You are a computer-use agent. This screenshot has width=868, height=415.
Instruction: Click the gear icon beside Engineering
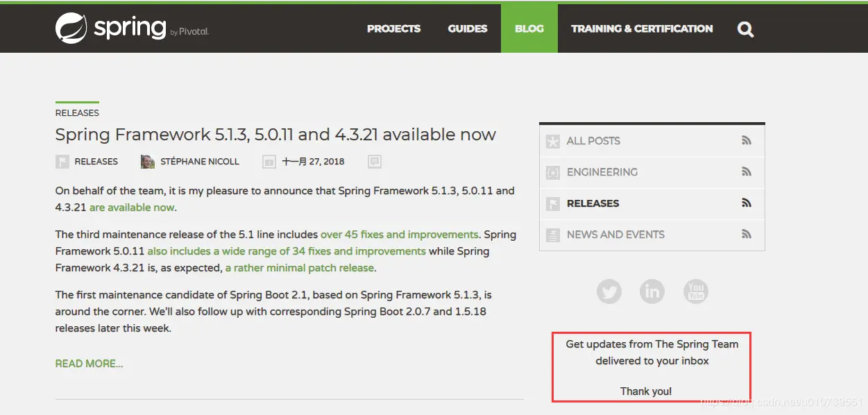point(553,173)
